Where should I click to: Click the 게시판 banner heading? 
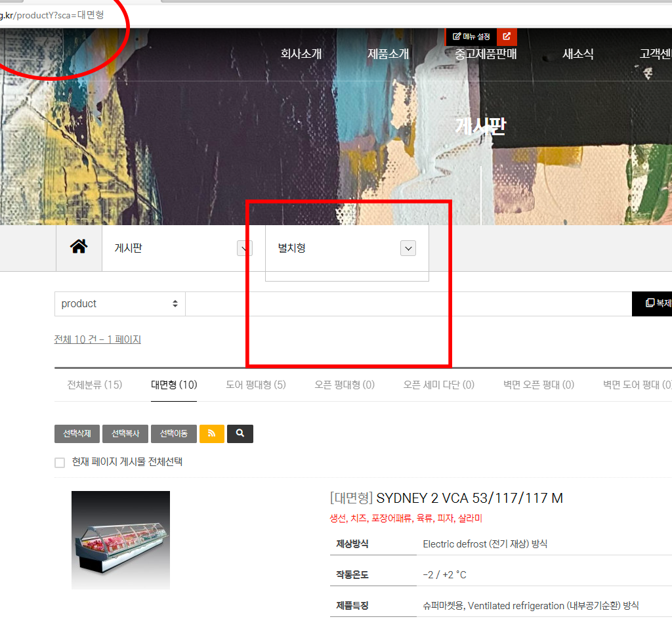pyautogui.click(x=480, y=126)
